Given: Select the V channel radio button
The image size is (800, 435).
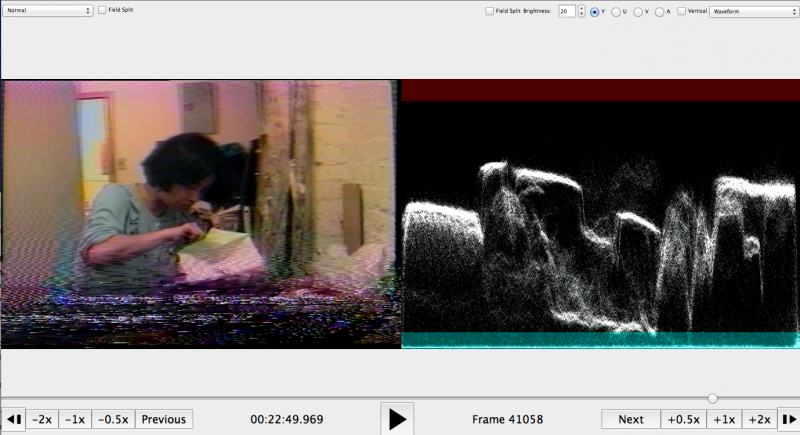Looking at the screenshot, I should (x=638, y=11).
